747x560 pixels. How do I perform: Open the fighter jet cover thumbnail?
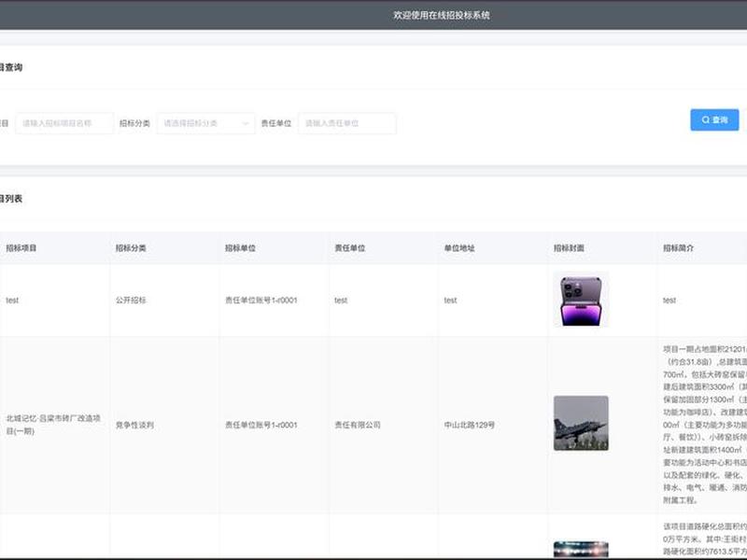click(x=581, y=424)
